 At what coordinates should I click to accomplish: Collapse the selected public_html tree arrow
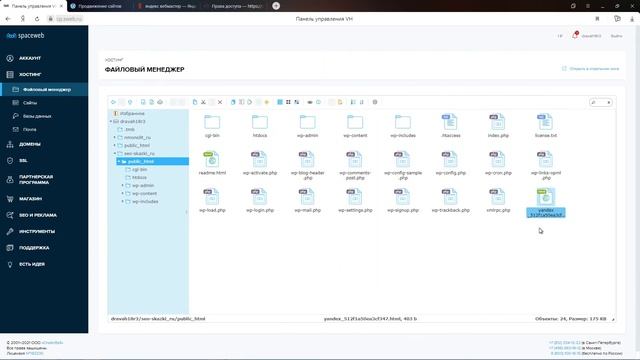pyautogui.click(x=119, y=162)
